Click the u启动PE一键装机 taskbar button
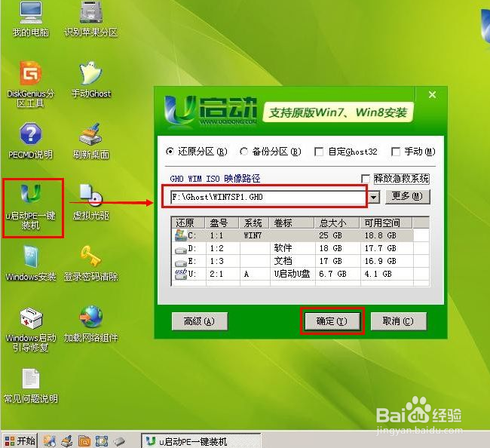 pos(201,440)
